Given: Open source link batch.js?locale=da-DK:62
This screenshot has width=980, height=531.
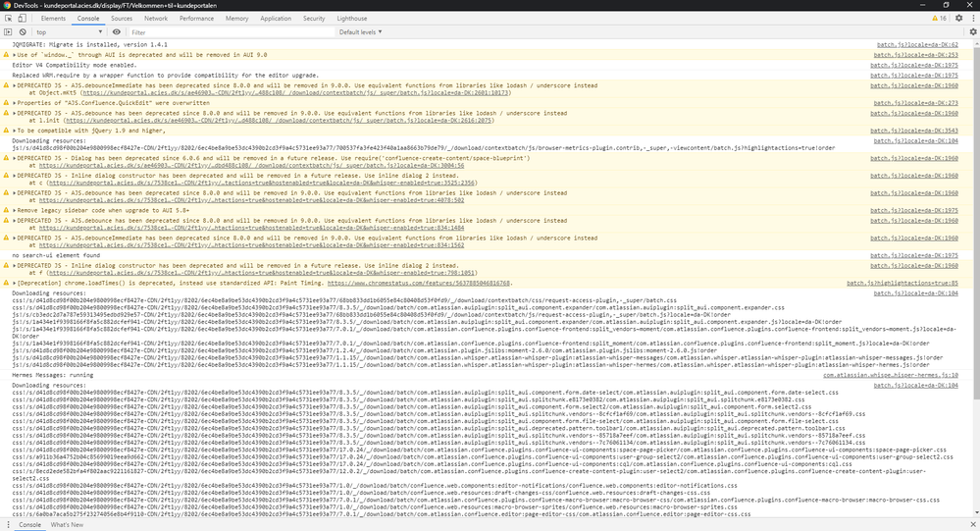Looking at the screenshot, I should coord(917,45).
